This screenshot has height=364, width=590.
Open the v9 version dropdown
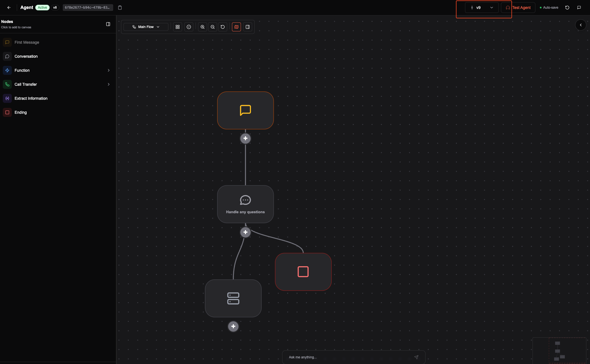pos(482,8)
